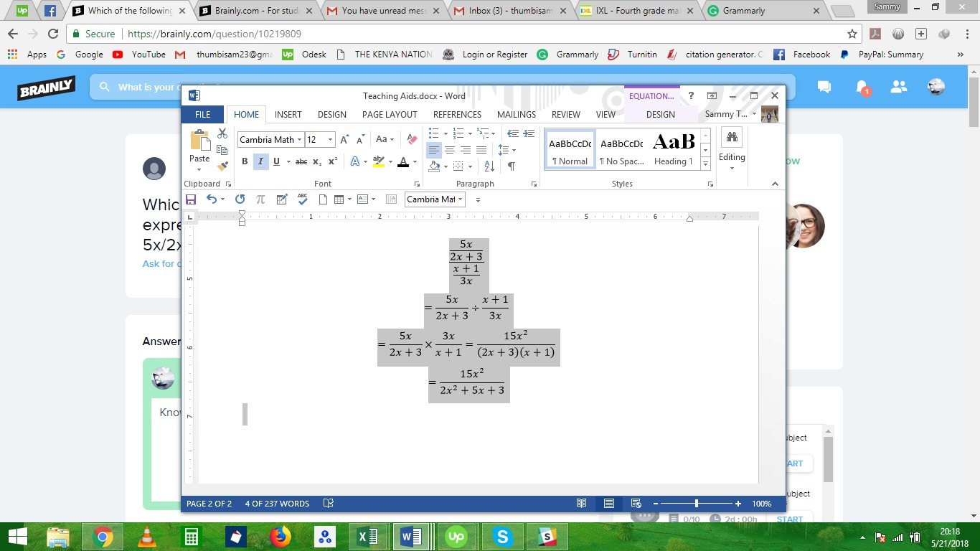
Task: Open the REVIEW ribbon tab
Action: (x=566, y=114)
